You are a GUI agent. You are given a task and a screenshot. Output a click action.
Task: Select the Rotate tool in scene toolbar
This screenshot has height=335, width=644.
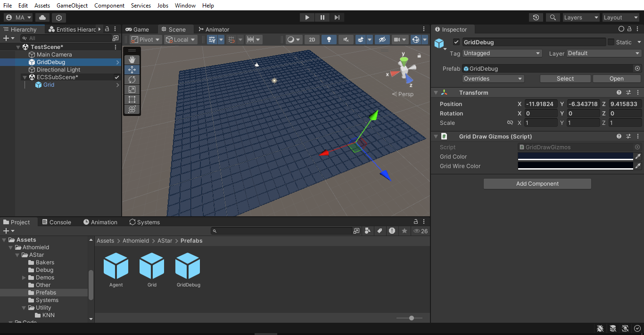pos(132,80)
